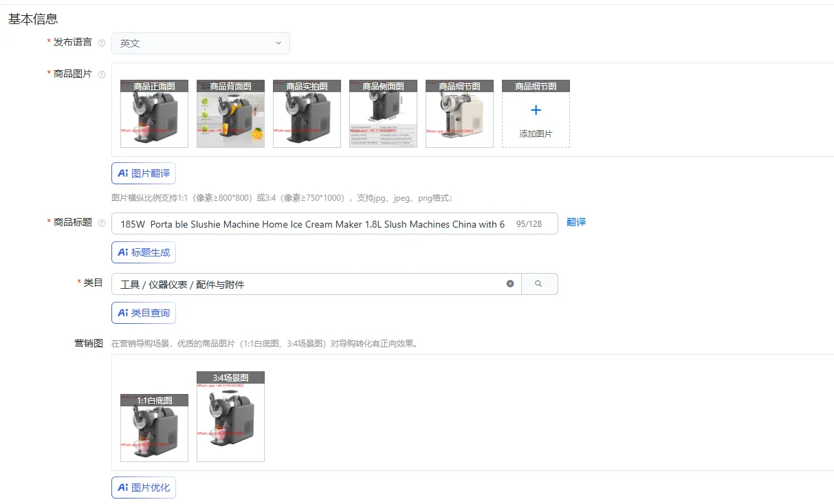Select the filled 商品细节图 thumbnail with white machine
The width and height of the screenshot is (834, 504).
(x=459, y=113)
